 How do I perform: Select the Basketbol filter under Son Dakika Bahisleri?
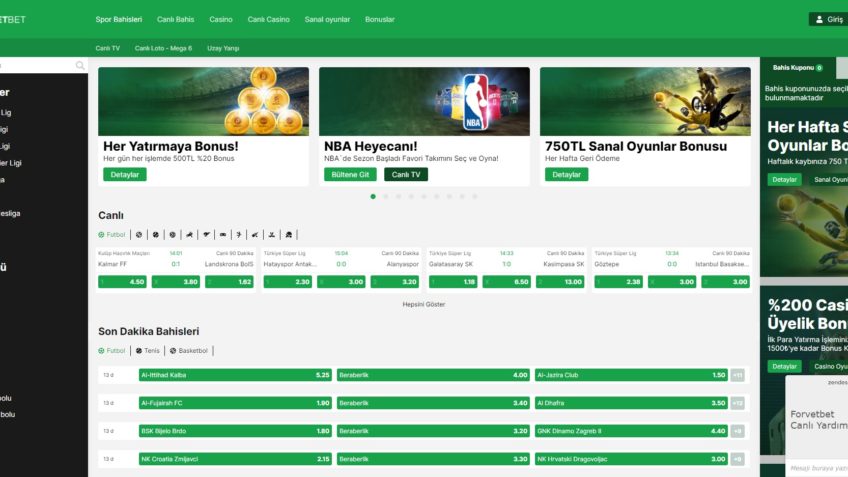coord(190,351)
